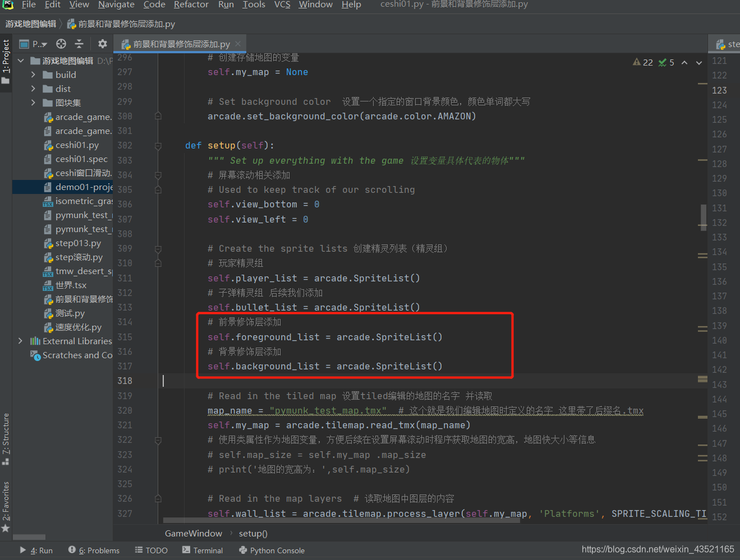Click GameWindow breadcrumb

(194, 533)
